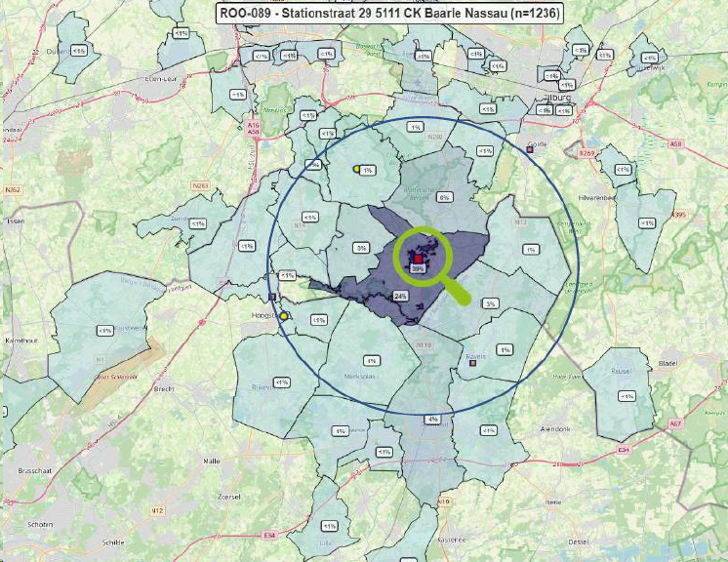
Task: Click the Zoersel place name
Action: point(229,497)
